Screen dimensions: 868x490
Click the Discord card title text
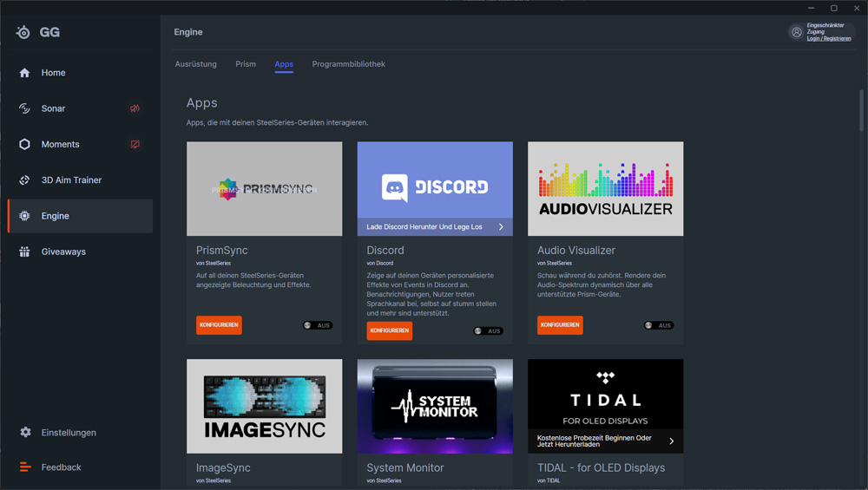(385, 251)
